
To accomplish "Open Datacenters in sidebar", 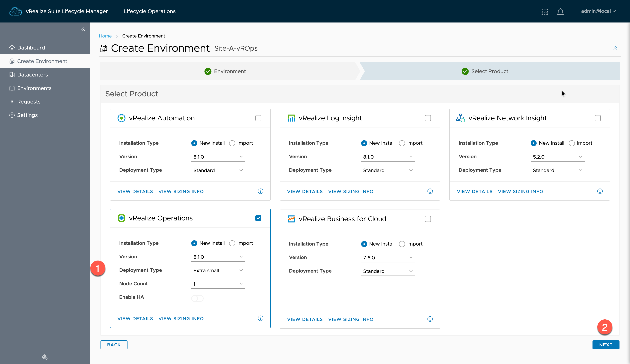I will coord(32,74).
